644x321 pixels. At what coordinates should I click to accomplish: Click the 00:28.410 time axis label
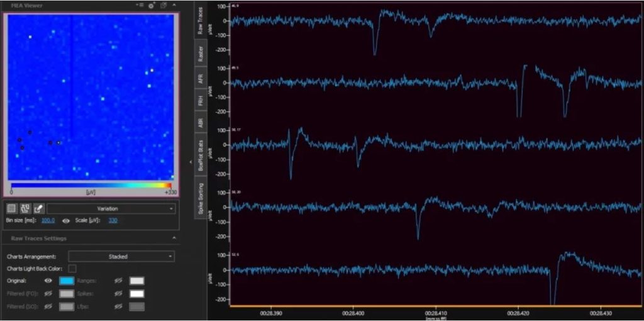(436, 313)
